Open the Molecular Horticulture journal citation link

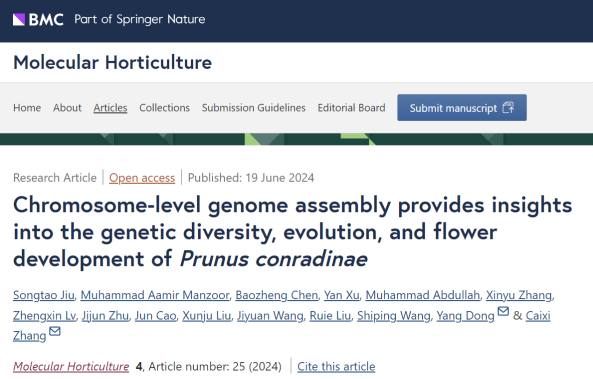coord(71,367)
